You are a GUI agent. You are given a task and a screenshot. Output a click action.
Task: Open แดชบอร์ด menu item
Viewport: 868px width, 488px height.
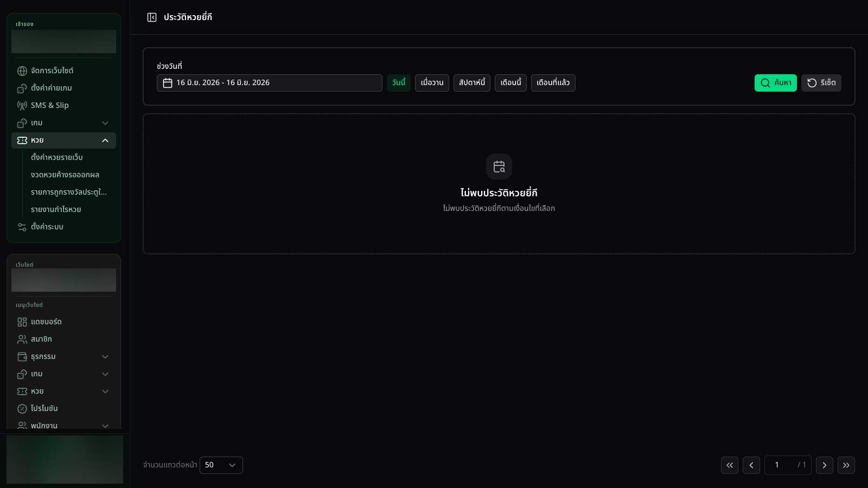63,322
